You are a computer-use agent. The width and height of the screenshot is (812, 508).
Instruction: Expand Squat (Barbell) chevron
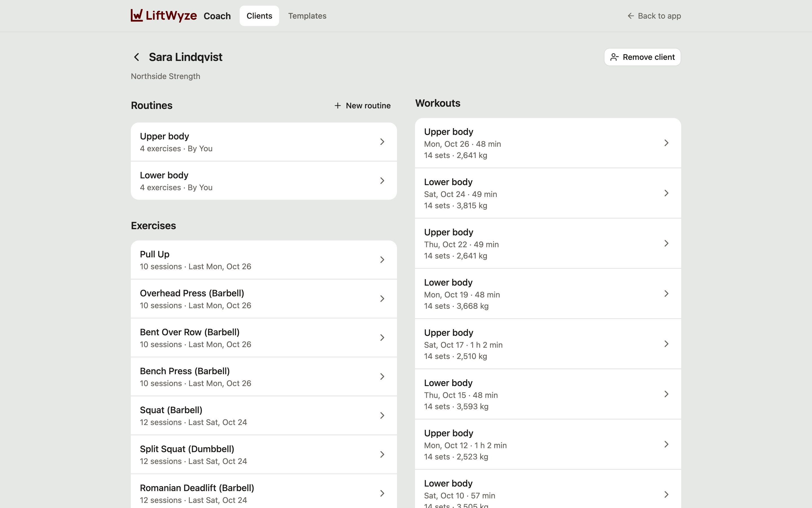pos(382,416)
